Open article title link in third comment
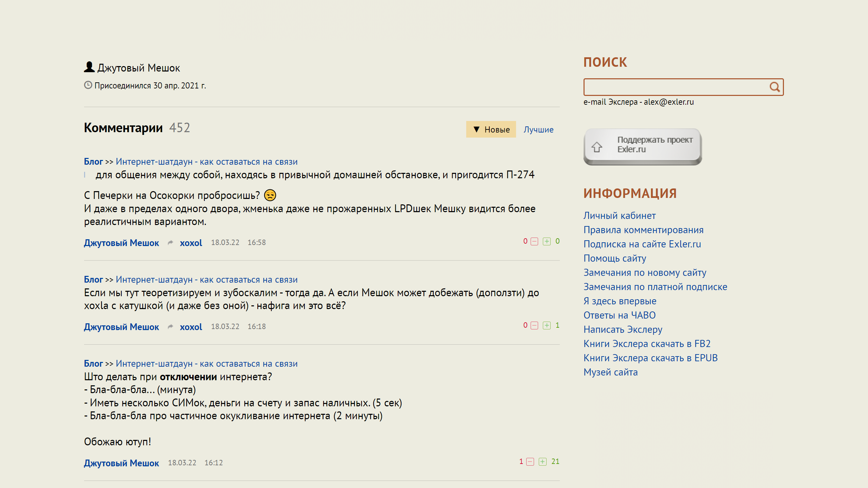This screenshot has height=488, width=868. pos(206,364)
